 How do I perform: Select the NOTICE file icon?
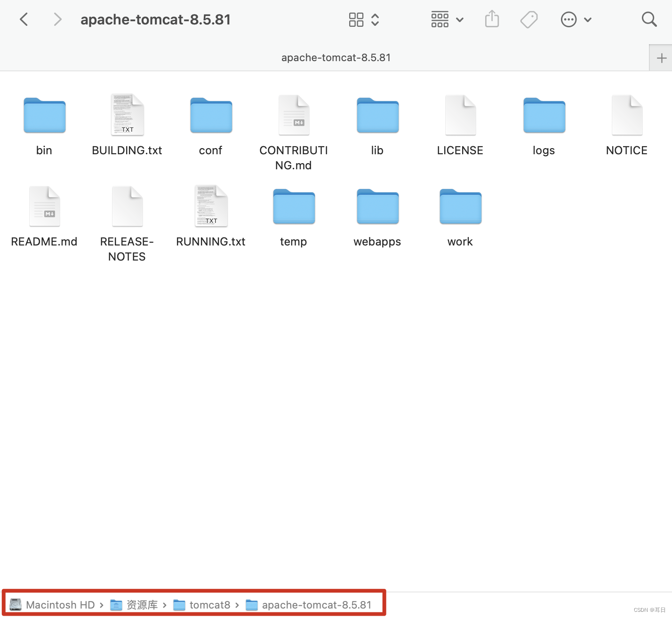point(627,115)
